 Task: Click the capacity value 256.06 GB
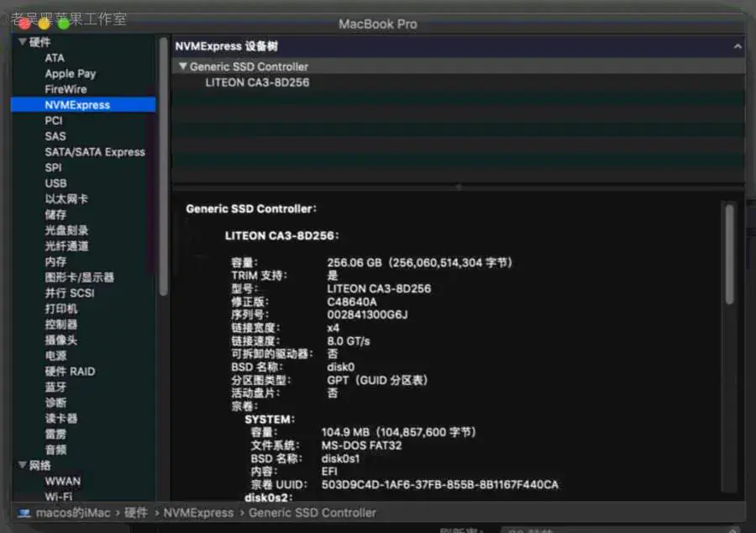[x=354, y=262]
